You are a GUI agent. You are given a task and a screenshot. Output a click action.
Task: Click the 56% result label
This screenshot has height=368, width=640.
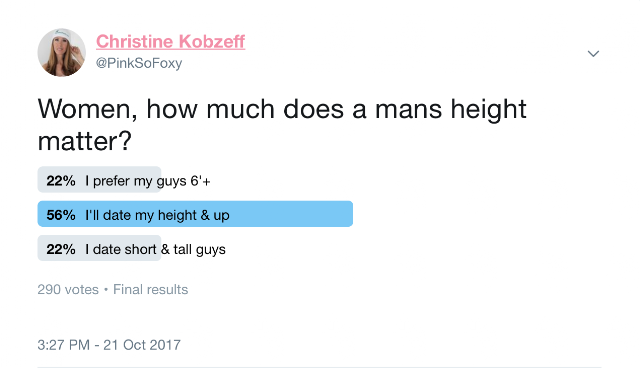[61, 215]
